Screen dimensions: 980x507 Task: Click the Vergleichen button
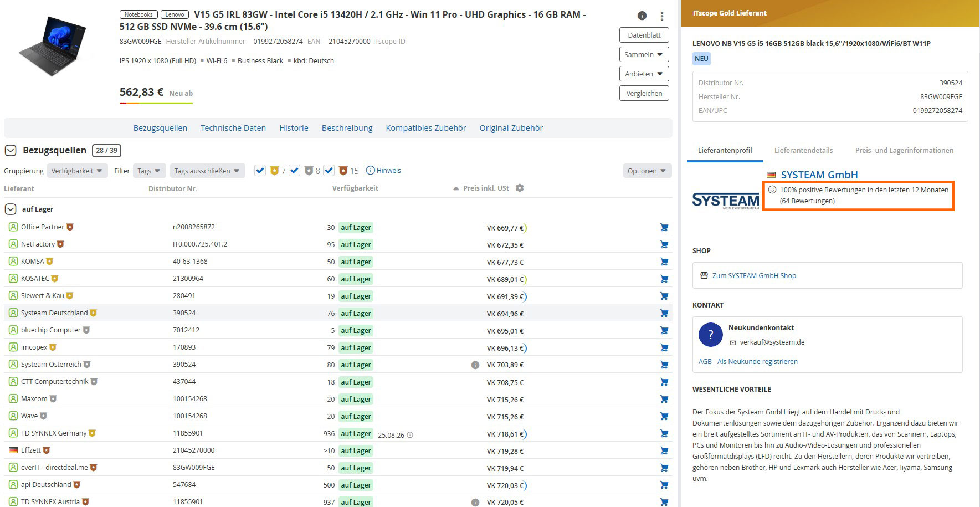[x=644, y=93]
